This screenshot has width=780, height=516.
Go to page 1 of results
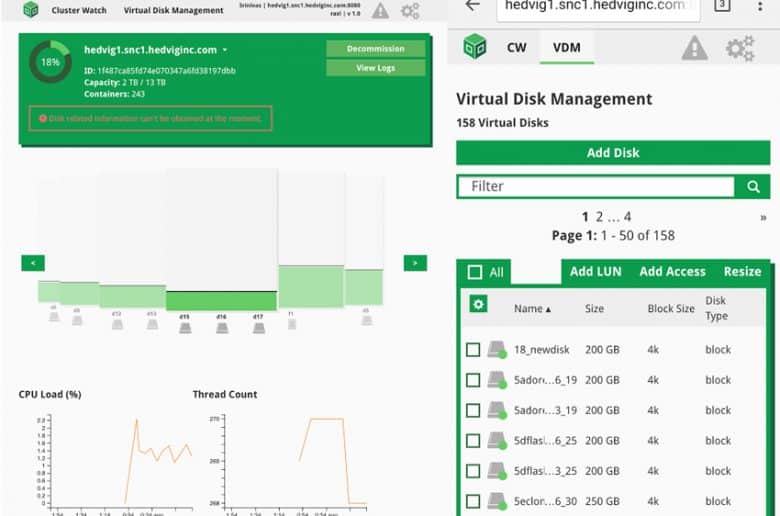click(585, 217)
